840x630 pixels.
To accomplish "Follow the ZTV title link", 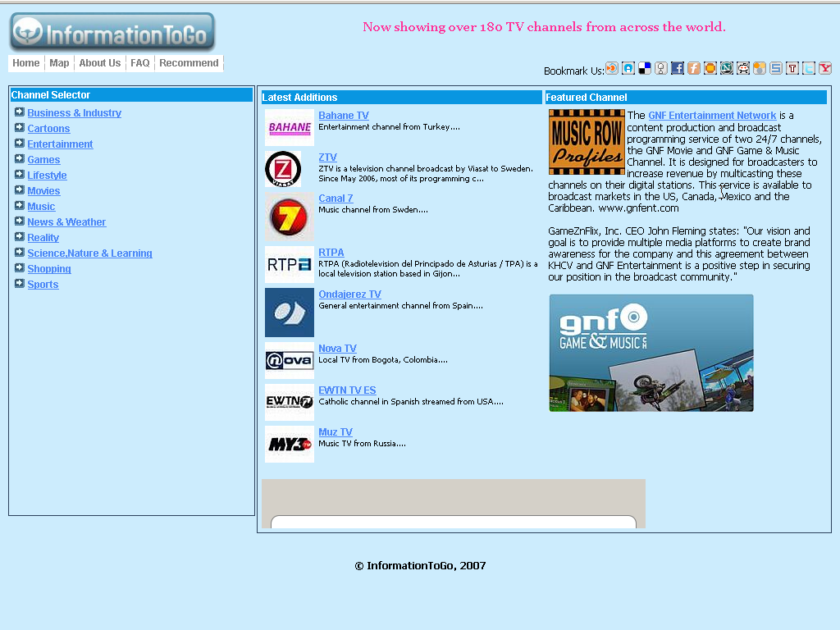I will [328, 157].
